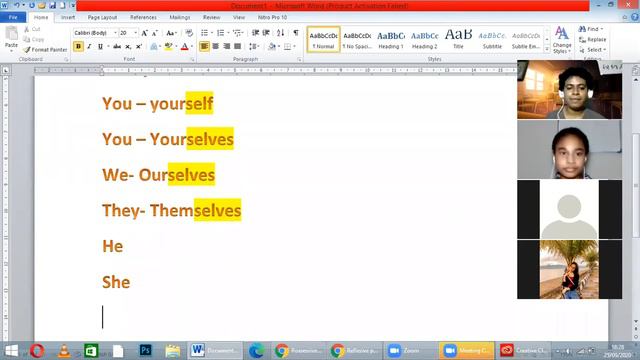
Task: Open the borders dropdown
Action: (x=294, y=46)
